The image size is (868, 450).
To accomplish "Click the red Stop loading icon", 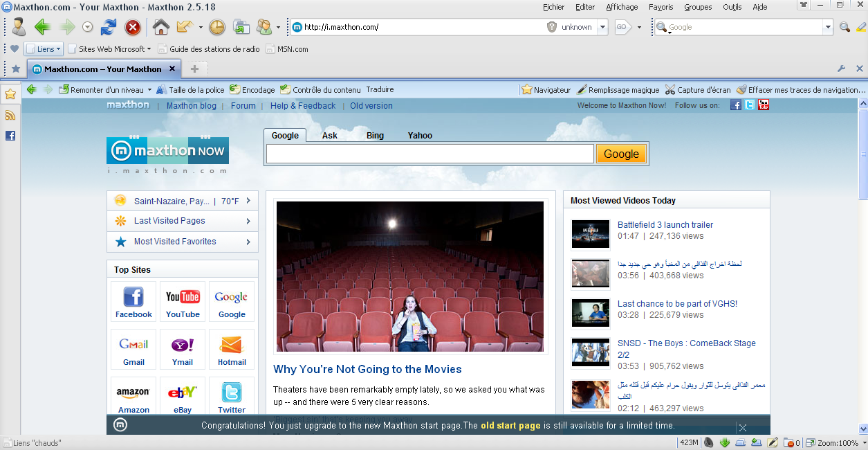I will point(132,27).
